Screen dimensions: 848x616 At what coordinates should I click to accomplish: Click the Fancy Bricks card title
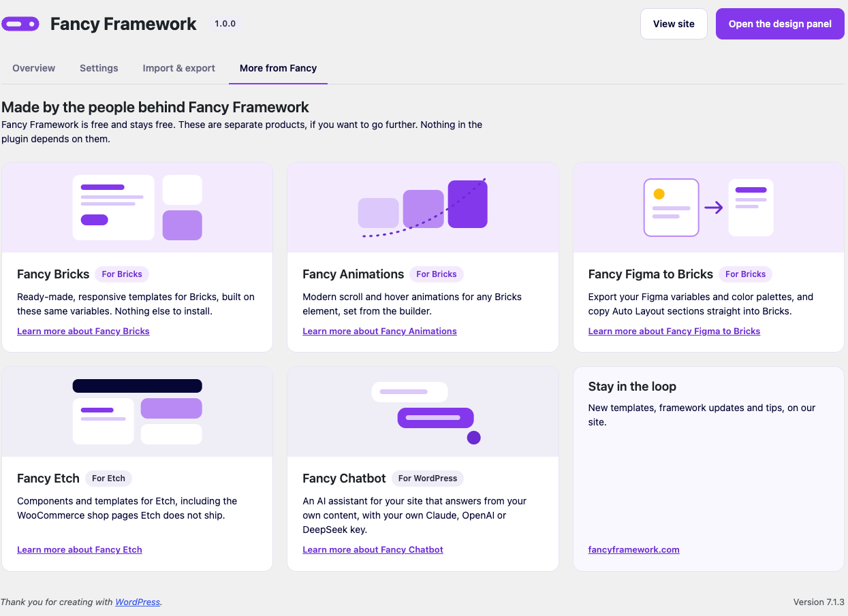53,274
